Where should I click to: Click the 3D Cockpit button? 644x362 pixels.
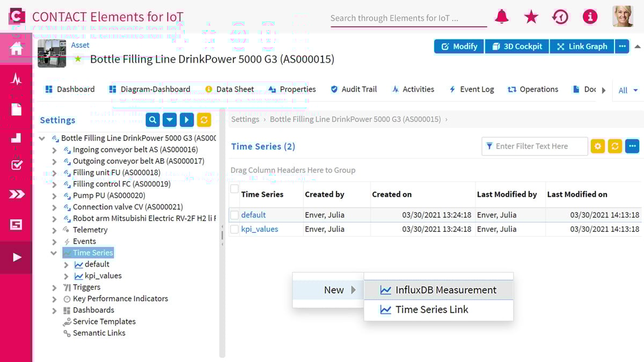(517, 47)
